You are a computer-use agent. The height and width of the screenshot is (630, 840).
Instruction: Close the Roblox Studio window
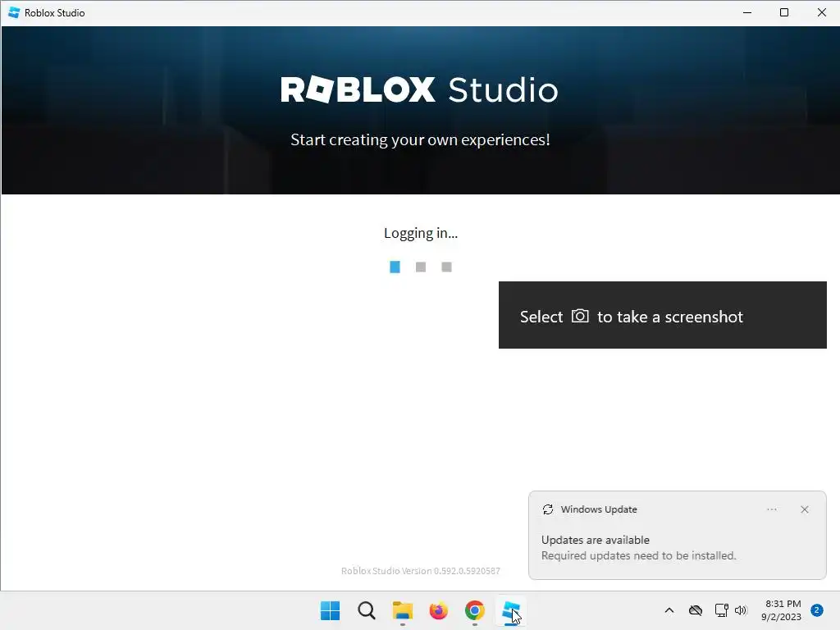[x=822, y=12]
